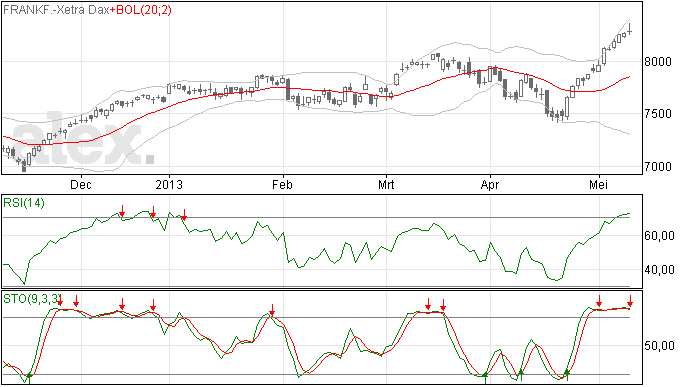Select the Mei date axis label
Screen dimensions: 690x387
click(x=598, y=184)
